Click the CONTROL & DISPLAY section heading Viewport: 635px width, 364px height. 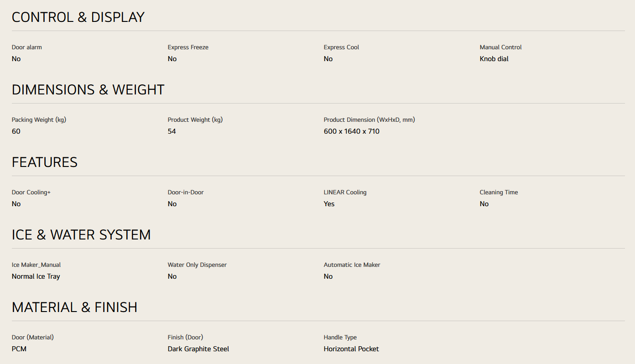78,17
